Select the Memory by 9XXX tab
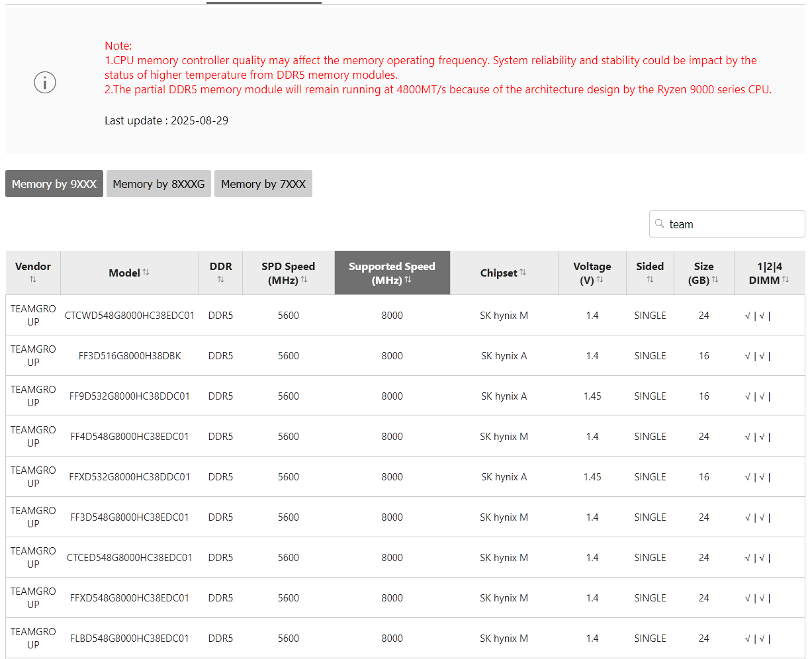 tap(54, 184)
